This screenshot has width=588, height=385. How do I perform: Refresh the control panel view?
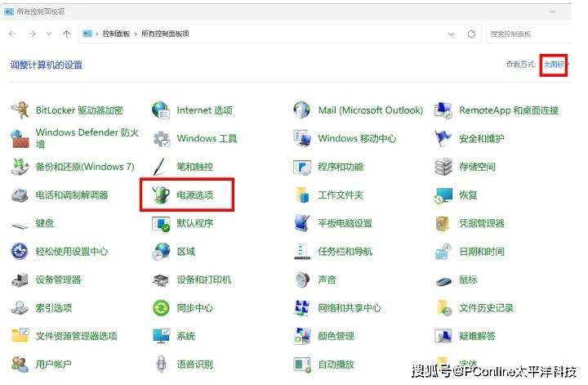point(471,34)
